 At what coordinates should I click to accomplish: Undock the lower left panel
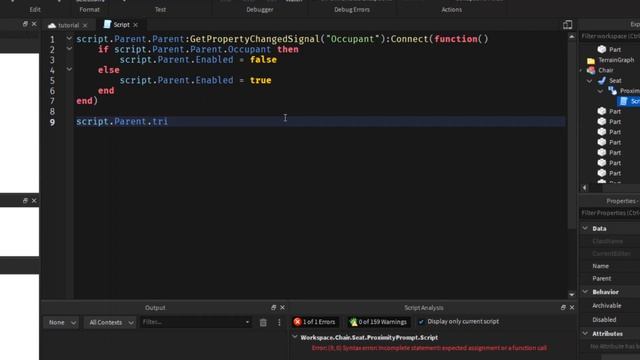pos(25,200)
